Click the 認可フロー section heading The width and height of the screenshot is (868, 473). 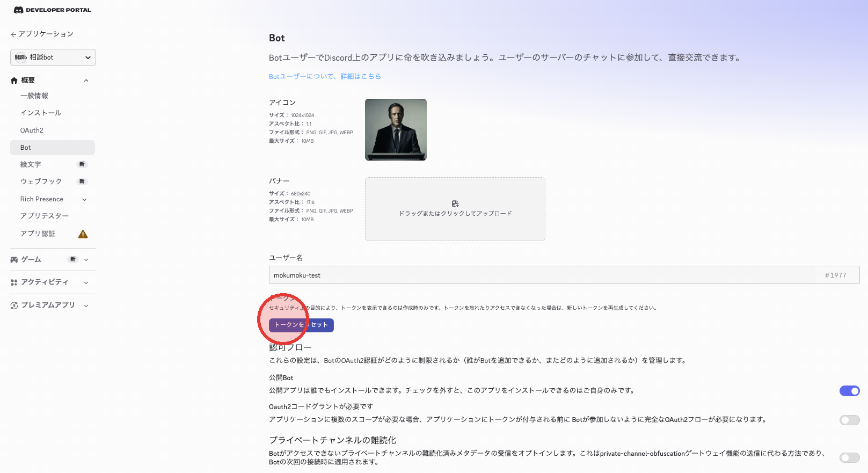pos(290,347)
